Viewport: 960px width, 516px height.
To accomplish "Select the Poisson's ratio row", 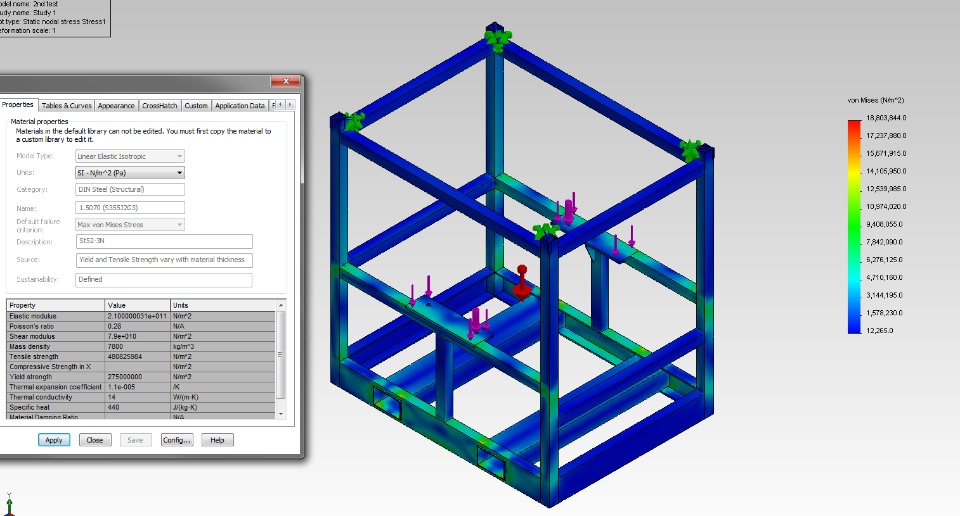I will [141, 326].
